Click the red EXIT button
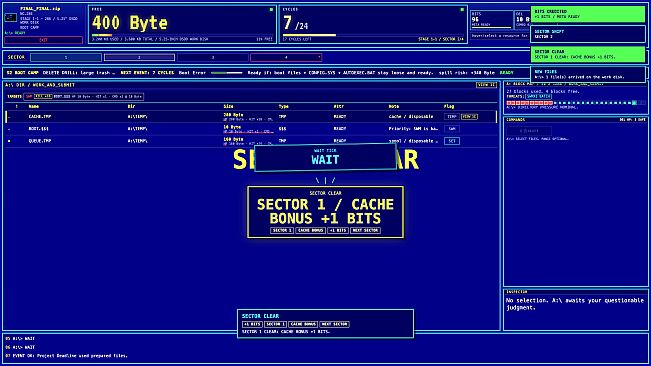Image resolution: width=651 pixels, height=366 pixels. [x=44, y=40]
